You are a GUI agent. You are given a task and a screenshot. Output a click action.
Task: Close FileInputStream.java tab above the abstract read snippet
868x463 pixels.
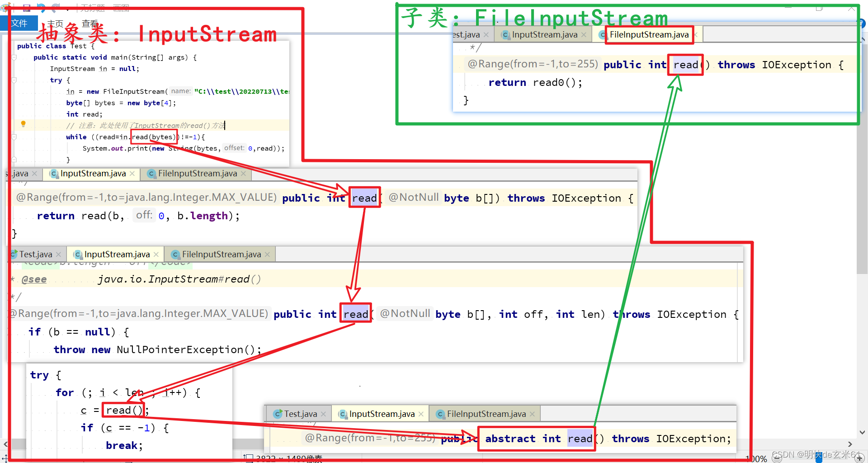tap(532, 414)
